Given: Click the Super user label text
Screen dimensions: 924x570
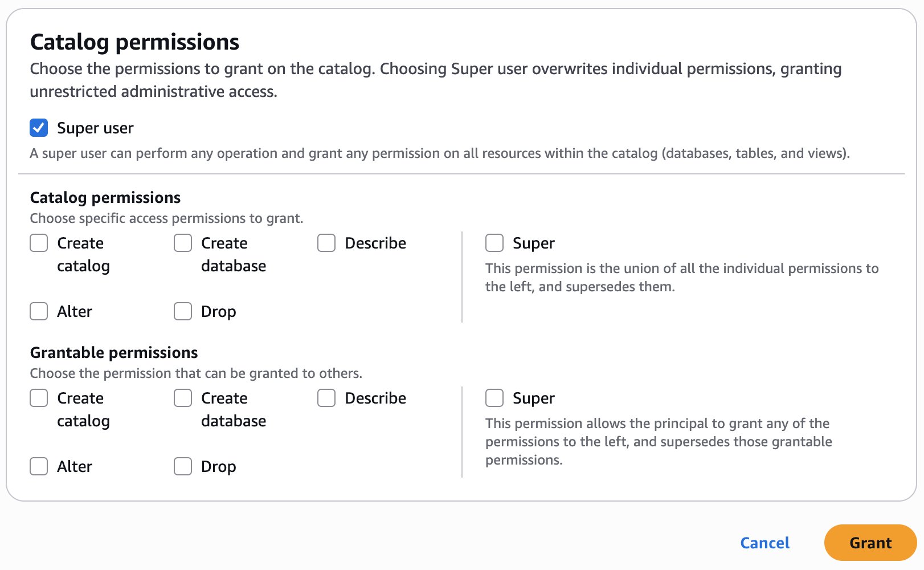Looking at the screenshot, I should 95,128.
